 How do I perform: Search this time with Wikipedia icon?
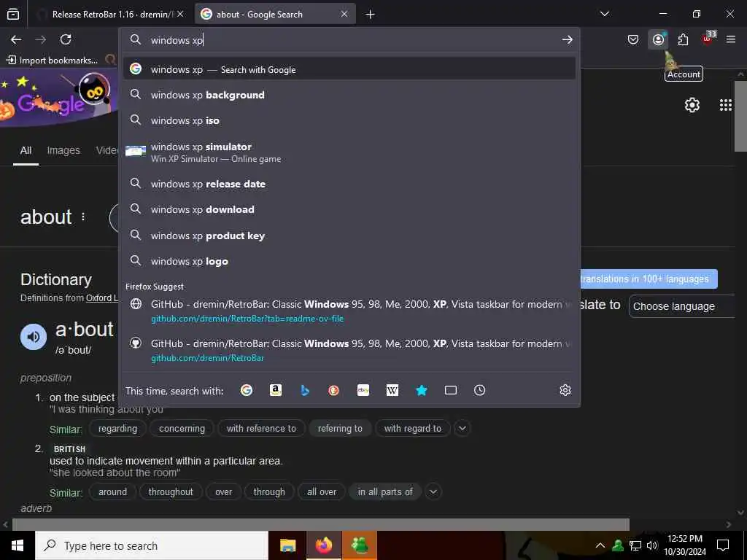(392, 391)
